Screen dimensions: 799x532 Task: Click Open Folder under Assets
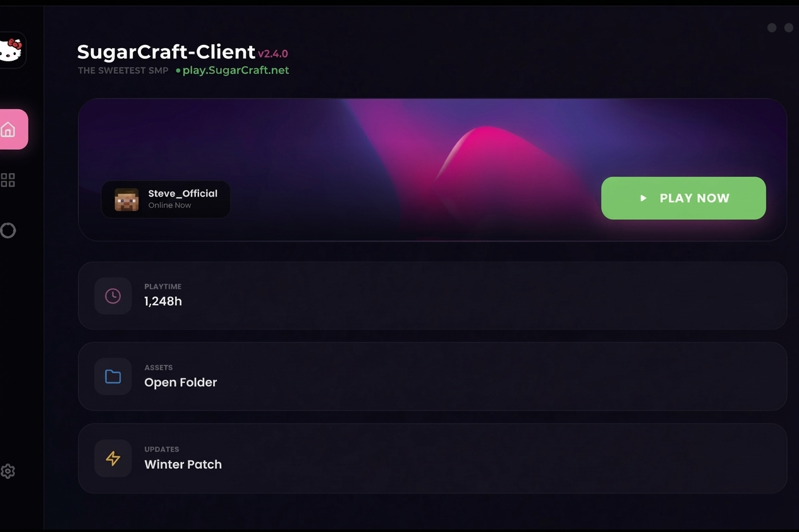pos(180,382)
